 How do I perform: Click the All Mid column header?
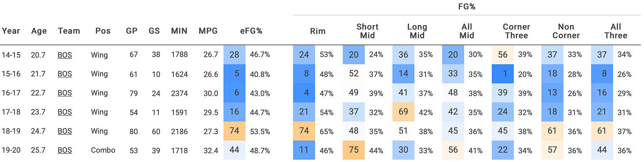467,31
